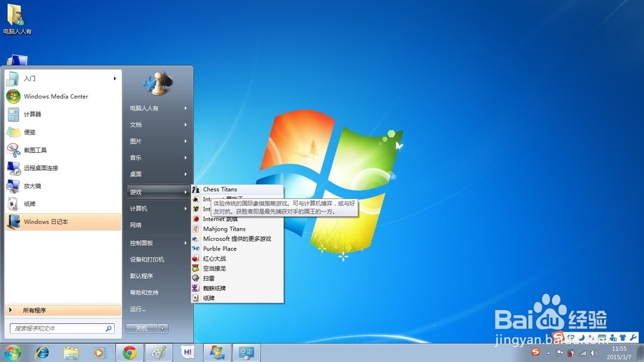The height and width of the screenshot is (362, 644).
Task: Launch the 截图工具 snipping scissors icon
Action: click(13, 150)
